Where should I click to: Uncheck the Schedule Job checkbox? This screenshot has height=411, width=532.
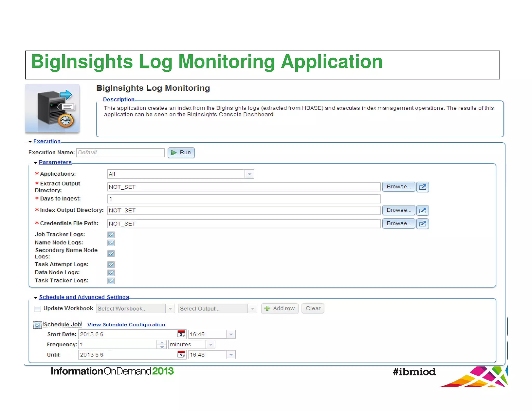[x=37, y=325]
